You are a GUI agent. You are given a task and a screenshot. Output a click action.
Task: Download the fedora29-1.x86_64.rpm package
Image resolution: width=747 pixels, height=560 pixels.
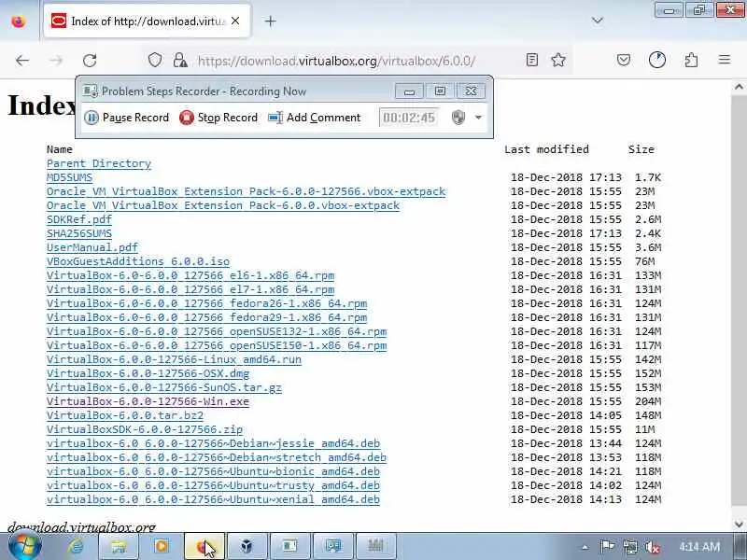click(x=206, y=317)
